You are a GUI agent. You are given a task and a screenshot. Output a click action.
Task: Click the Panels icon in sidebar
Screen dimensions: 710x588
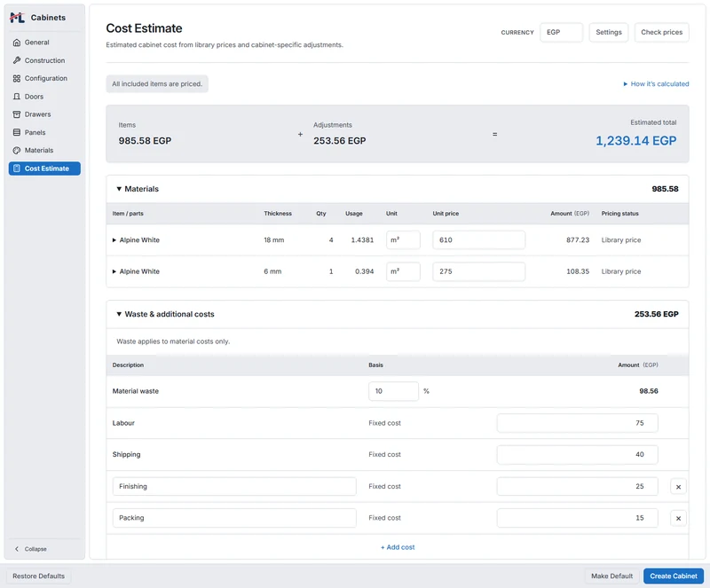(x=17, y=133)
